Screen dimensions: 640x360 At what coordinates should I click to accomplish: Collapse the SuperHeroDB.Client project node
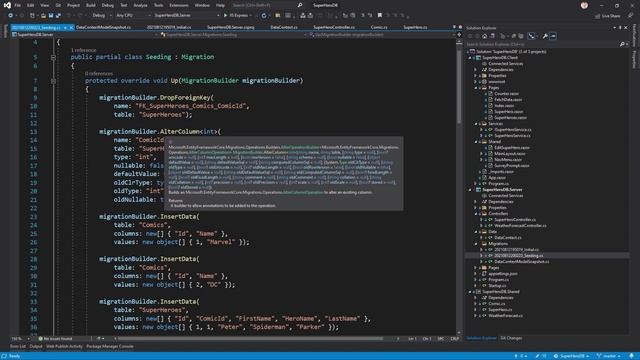pos(470,58)
